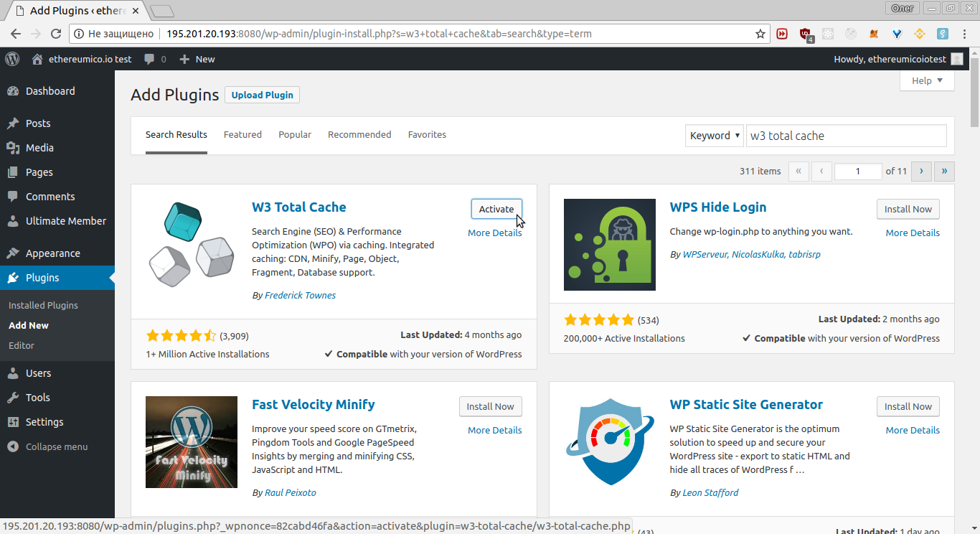Image resolution: width=980 pixels, height=534 pixels.
Task: Open the Keyword search type dropdown
Action: coord(715,136)
